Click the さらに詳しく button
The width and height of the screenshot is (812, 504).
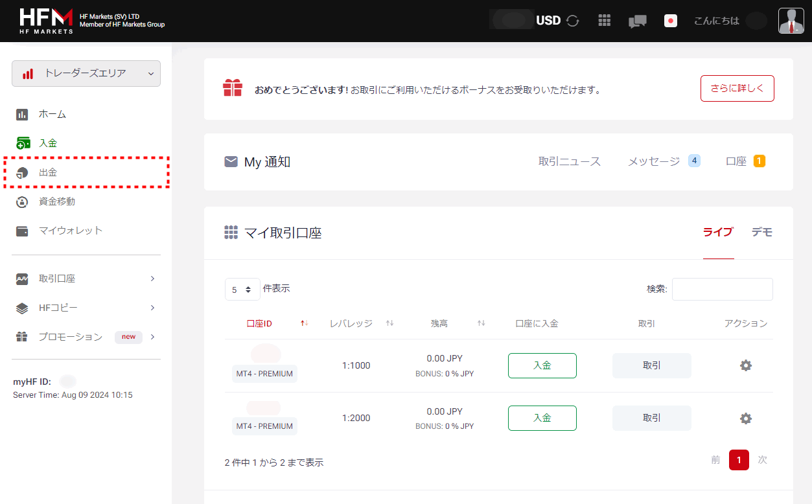tap(737, 89)
